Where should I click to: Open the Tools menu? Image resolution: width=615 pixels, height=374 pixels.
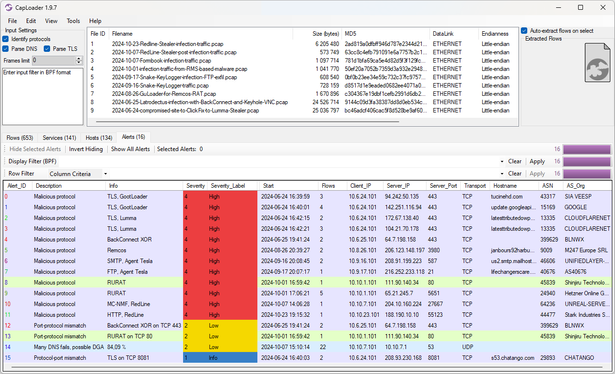pos(73,21)
